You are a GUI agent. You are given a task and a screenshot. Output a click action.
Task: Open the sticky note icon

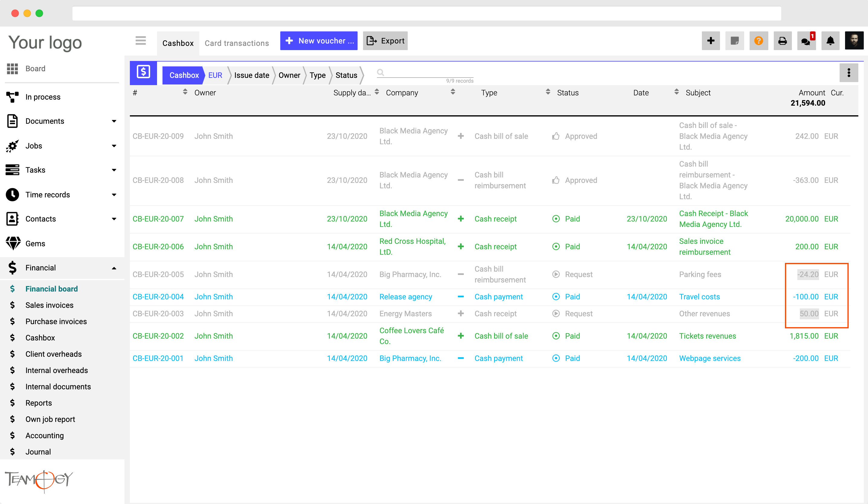tap(734, 41)
